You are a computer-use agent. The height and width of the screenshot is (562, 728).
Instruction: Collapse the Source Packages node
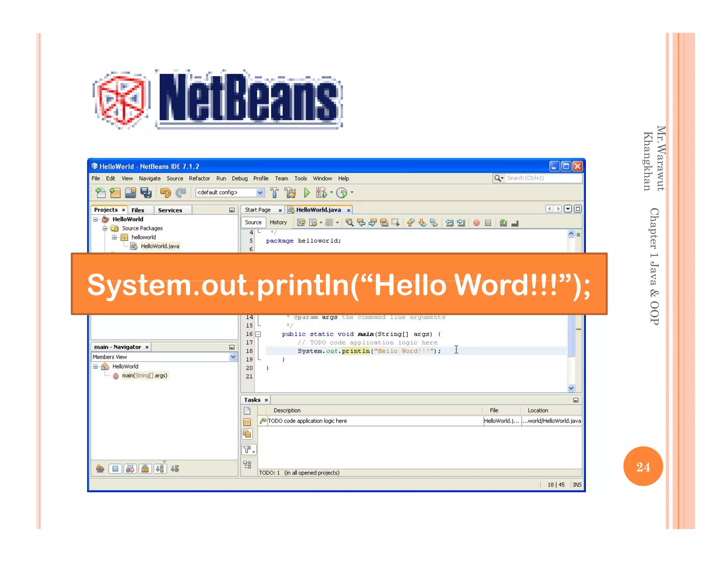pyautogui.click(x=105, y=228)
